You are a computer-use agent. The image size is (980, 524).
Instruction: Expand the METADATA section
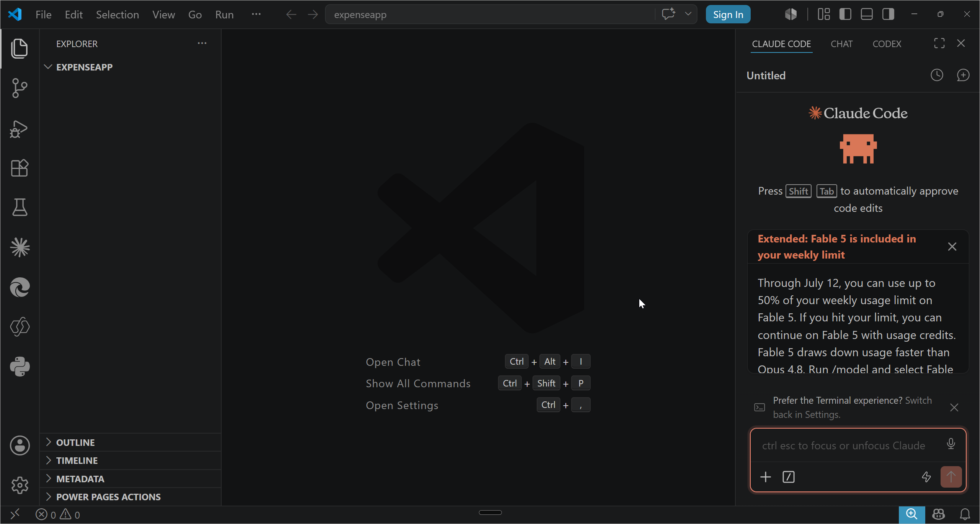pyautogui.click(x=130, y=479)
